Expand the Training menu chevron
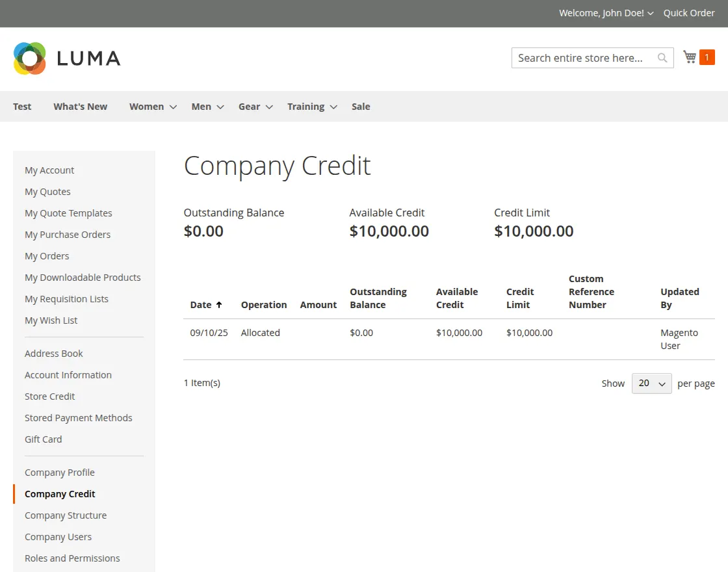Viewport: 728px width, 572px height. pyautogui.click(x=333, y=107)
